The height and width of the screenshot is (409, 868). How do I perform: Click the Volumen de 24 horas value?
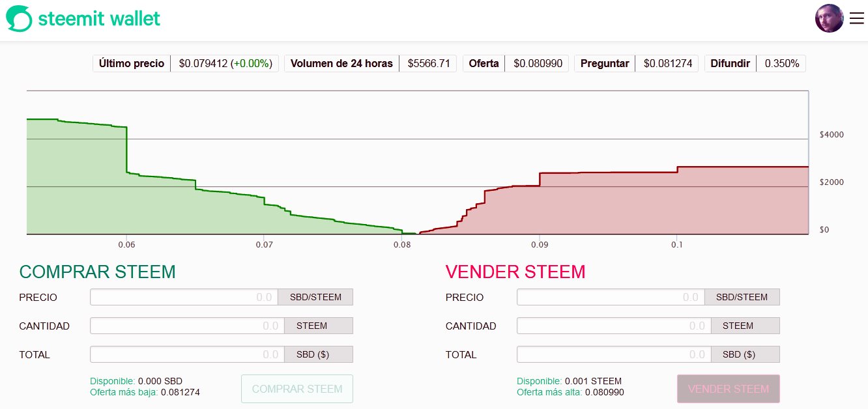click(428, 63)
